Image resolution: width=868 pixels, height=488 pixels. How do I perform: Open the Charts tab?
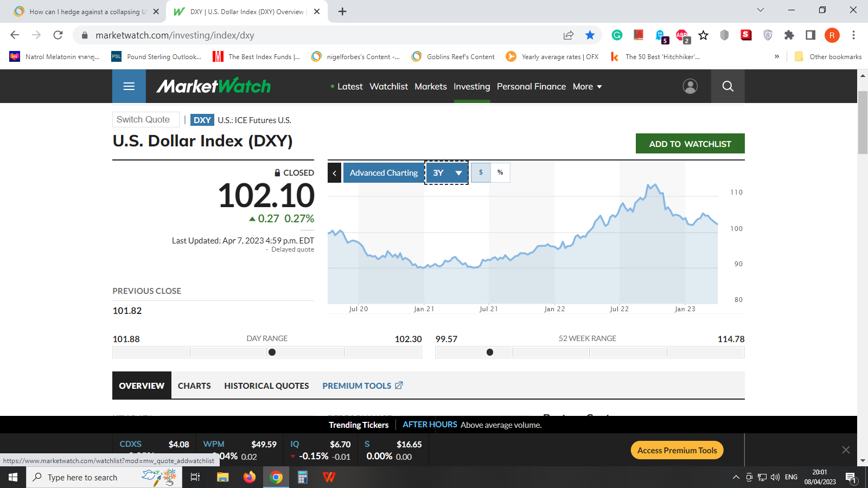click(194, 386)
